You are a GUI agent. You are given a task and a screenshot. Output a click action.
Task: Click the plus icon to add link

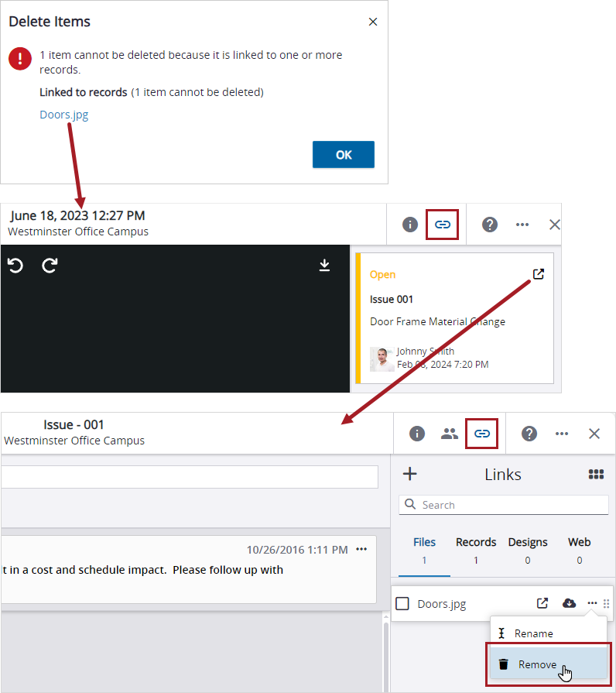point(410,474)
